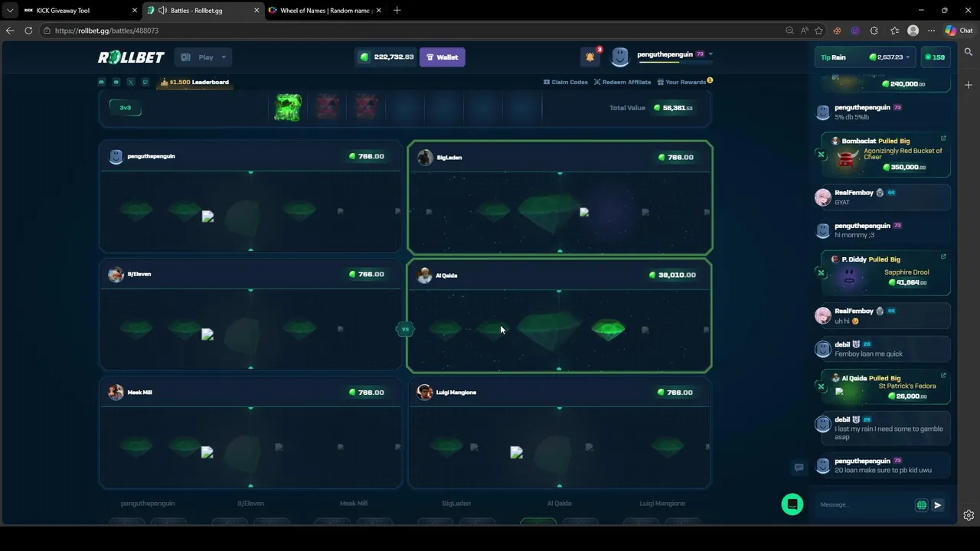Image resolution: width=980 pixels, height=551 pixels.
Task: Open the chat language globe icon
Action: (x=922, y=505)
